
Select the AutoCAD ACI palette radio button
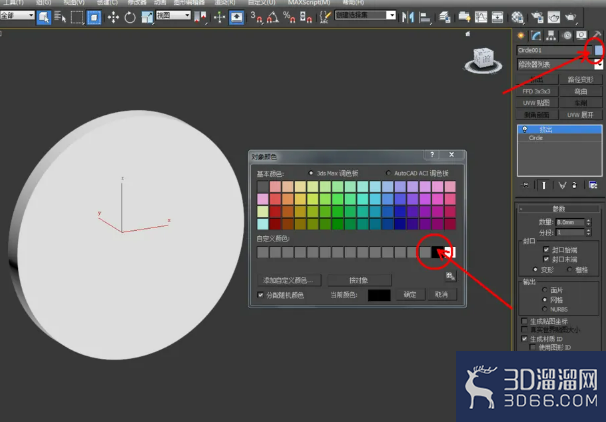(x=388, y=173)
